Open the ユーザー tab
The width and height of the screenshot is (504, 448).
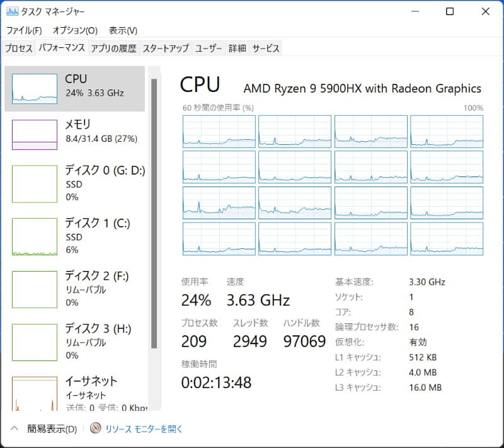point(208,48)
